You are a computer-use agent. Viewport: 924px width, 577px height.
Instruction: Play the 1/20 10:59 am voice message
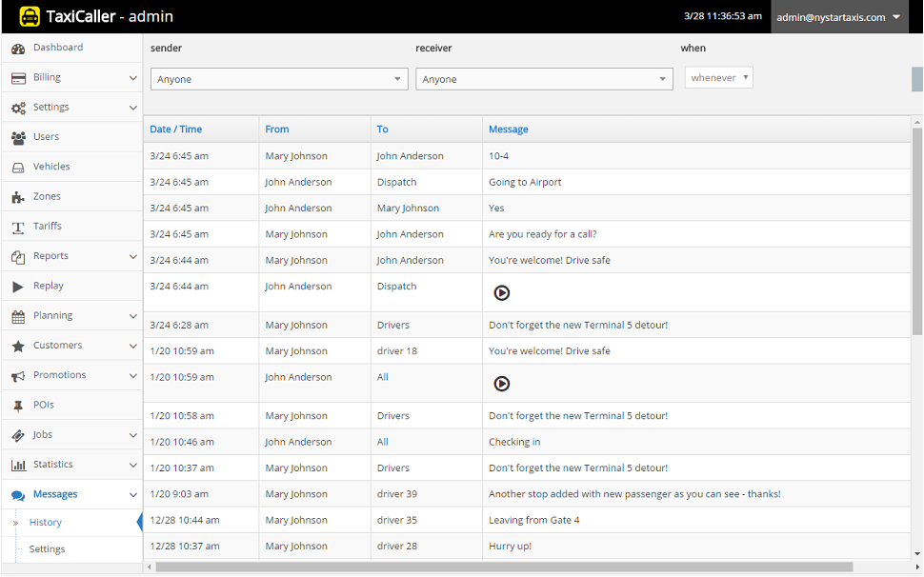(x=502, y=384)
